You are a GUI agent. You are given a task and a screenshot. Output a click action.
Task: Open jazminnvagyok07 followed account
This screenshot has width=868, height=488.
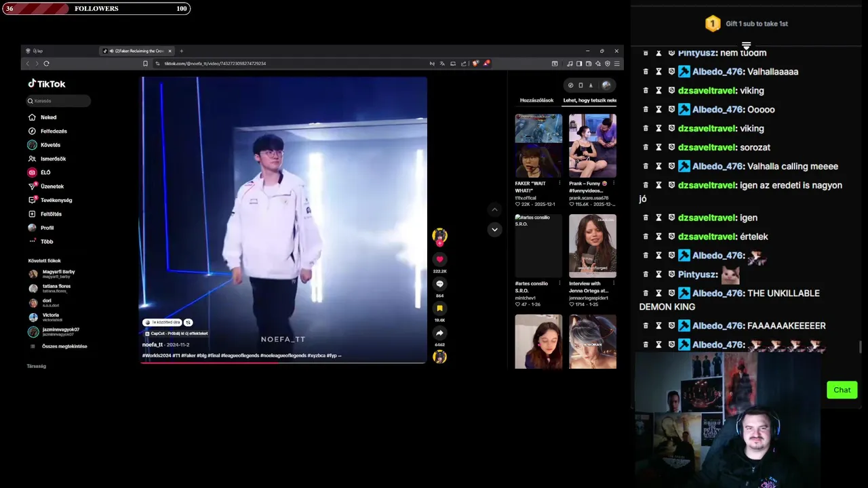54,331
